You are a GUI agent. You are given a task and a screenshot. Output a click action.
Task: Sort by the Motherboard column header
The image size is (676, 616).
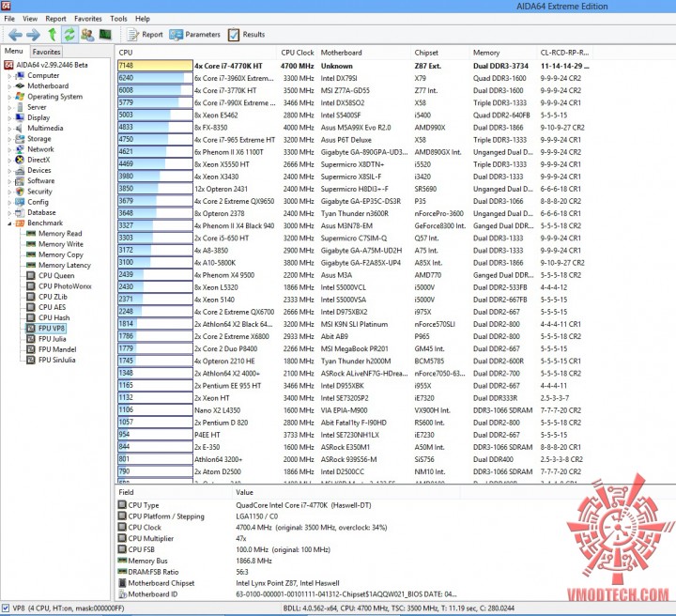coord(364,53)
